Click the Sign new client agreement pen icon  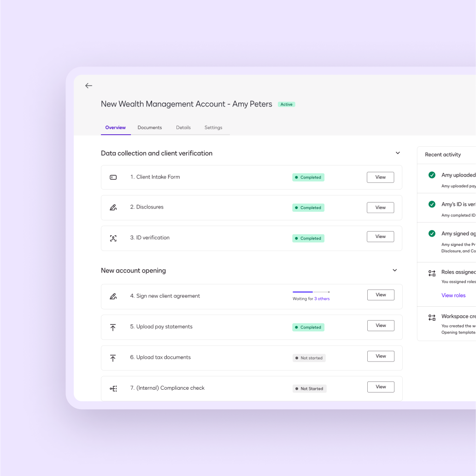113,297
